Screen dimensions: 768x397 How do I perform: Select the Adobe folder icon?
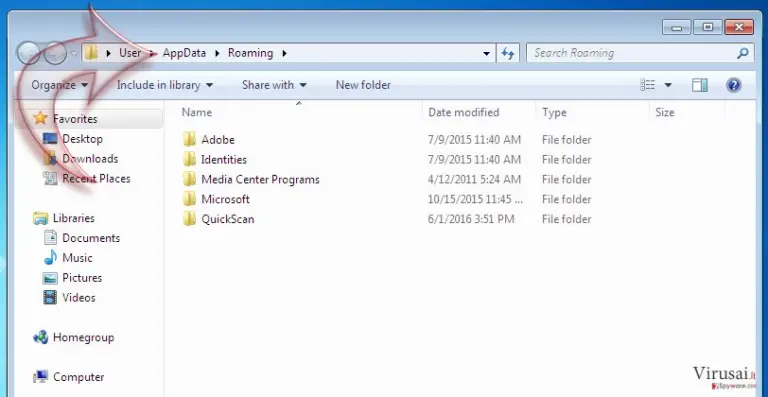tap(189, 140)
